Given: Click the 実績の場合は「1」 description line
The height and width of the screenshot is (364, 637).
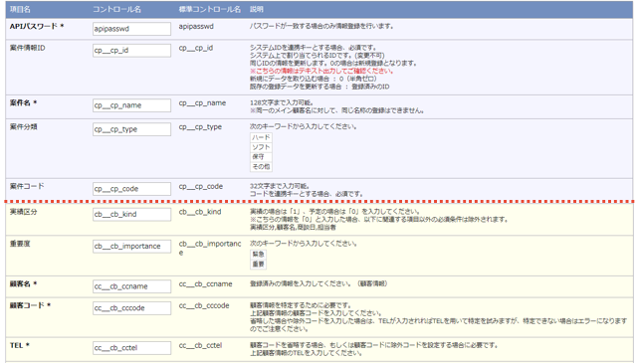Looking at the screenshot, I should pos(335,212).
